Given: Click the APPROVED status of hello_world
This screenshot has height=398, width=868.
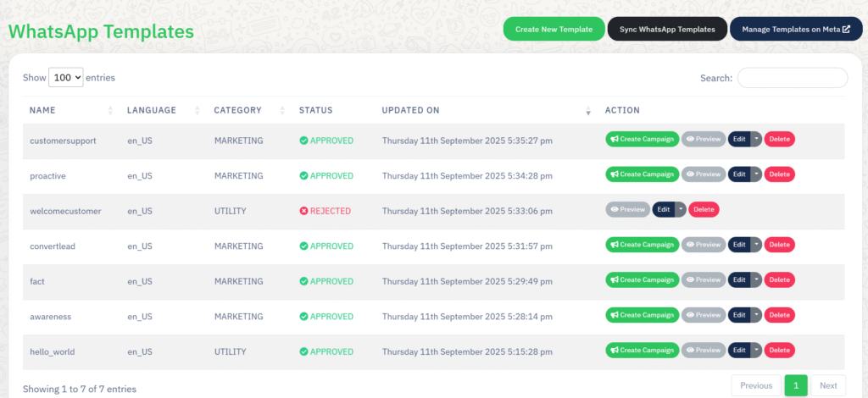Looking at the screenshot, I should click(326, 351).
